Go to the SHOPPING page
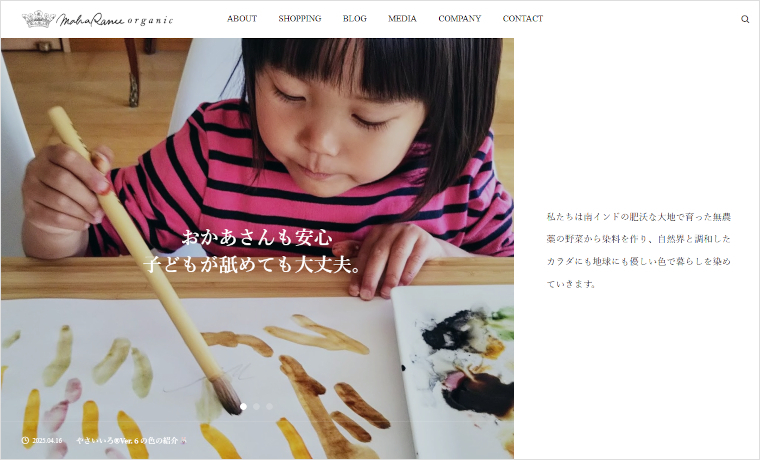760x460 pixels. point(300,18)
